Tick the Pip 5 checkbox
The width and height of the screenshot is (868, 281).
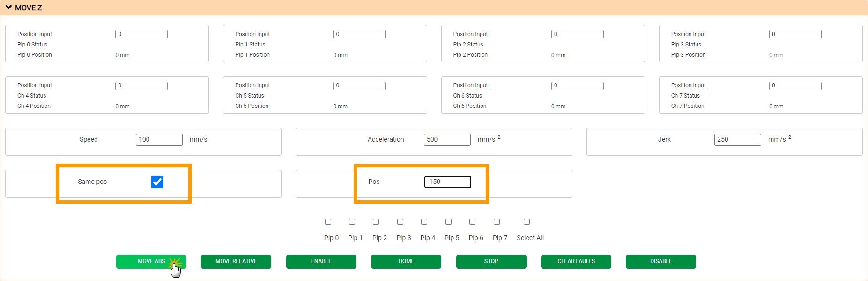pyautogui.click(x=448, y=222)
